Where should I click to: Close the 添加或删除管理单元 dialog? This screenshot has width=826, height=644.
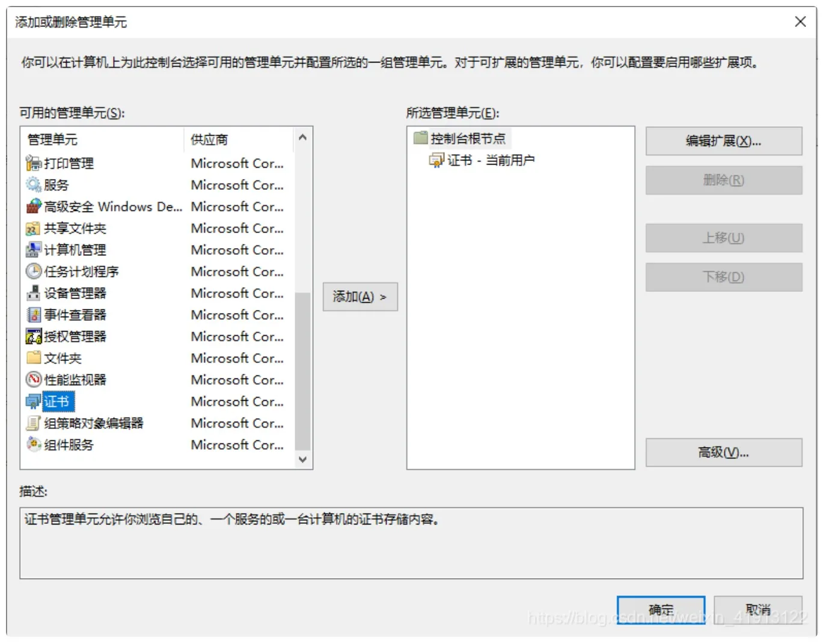[800, 22]
